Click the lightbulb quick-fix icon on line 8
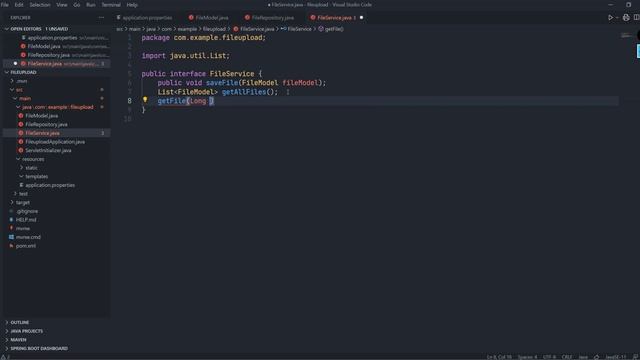640x360 pixels. 145,100
